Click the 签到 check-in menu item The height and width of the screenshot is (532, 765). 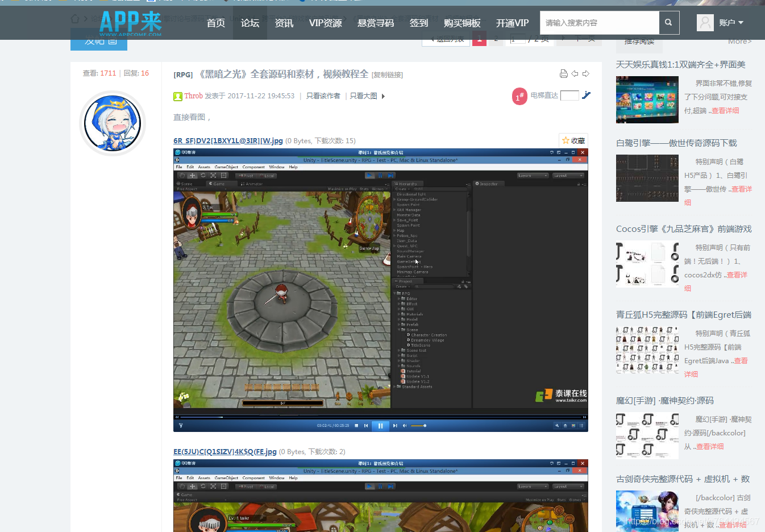coord(419,23)
